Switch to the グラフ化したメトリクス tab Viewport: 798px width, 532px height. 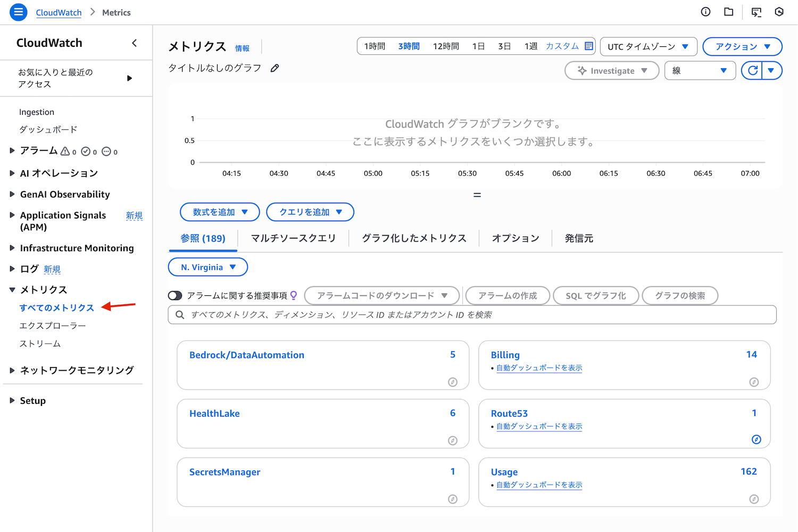point(414,238)
